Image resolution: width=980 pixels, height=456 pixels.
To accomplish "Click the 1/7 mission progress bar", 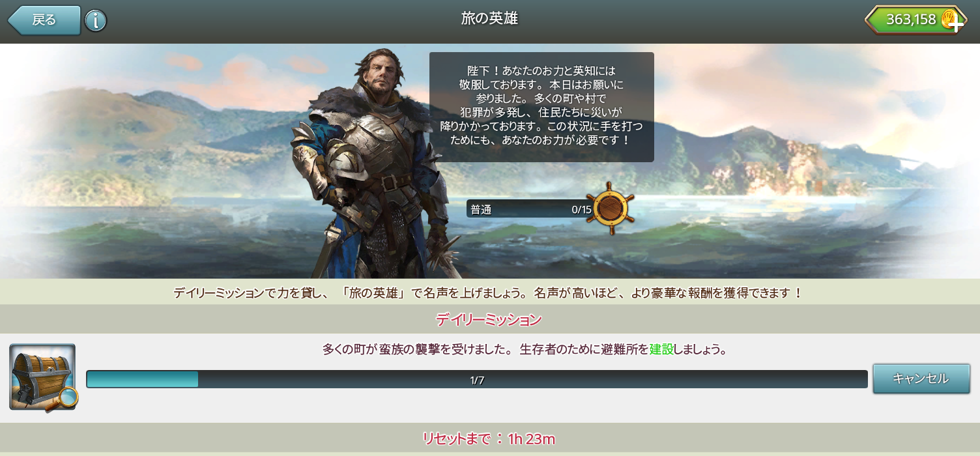I will [477, 379].
